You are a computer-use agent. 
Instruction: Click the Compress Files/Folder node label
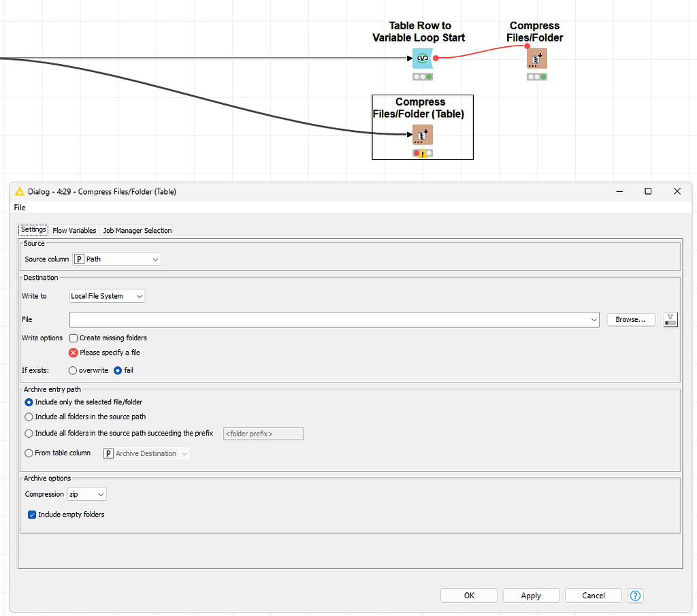click(535, 31)
